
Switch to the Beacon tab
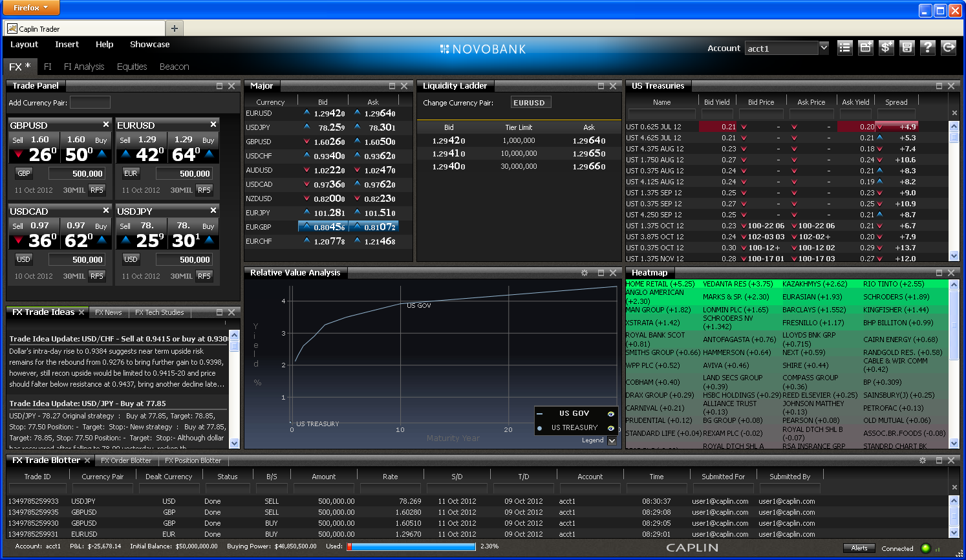174,67
